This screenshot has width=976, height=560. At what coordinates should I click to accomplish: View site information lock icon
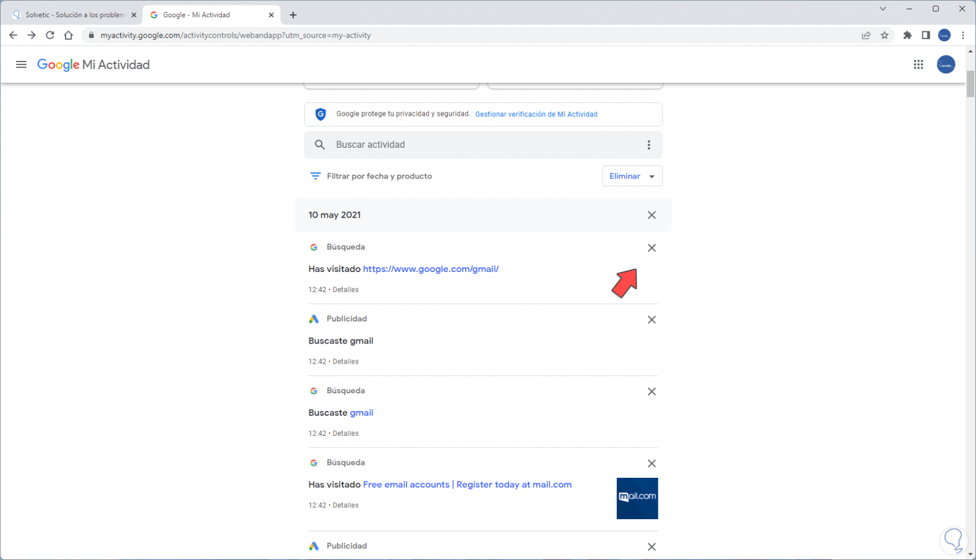tap(91, 35)
